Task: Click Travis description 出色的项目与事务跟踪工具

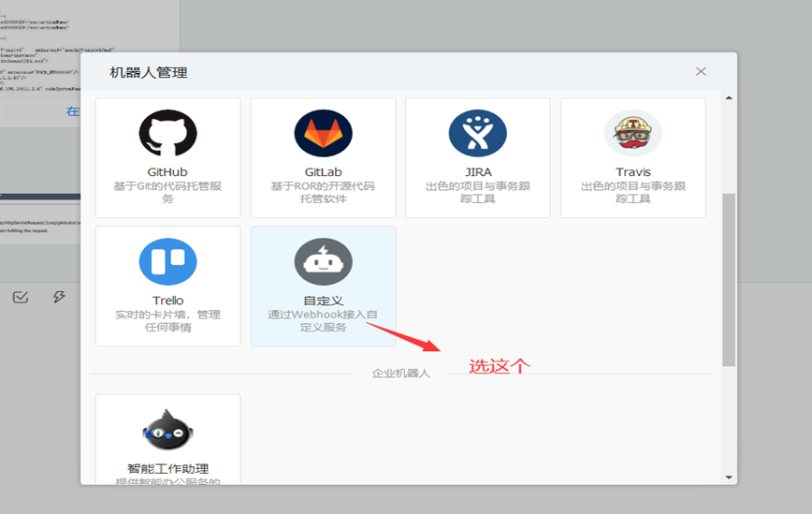Action: click(632, 192)
